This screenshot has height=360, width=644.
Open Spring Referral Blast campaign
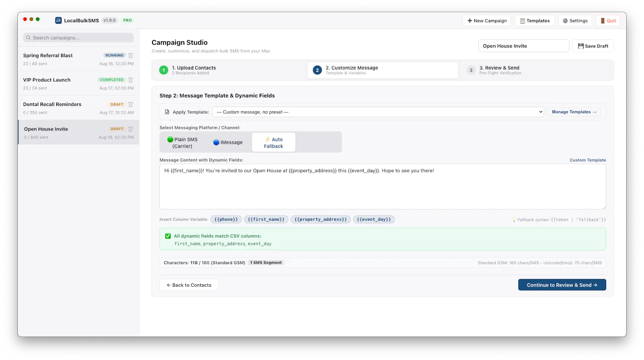click(x=78, y=59)
